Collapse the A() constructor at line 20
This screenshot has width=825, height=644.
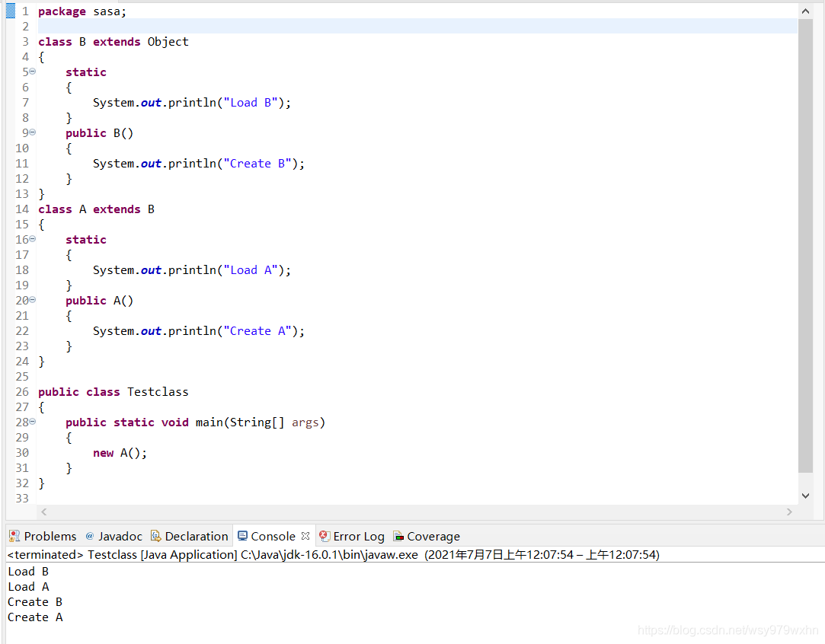pyautogui.click(x=33, y=300)
